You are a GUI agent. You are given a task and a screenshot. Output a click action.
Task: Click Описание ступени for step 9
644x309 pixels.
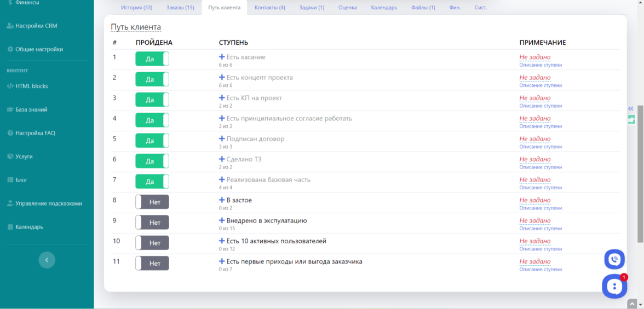[540, 229]
